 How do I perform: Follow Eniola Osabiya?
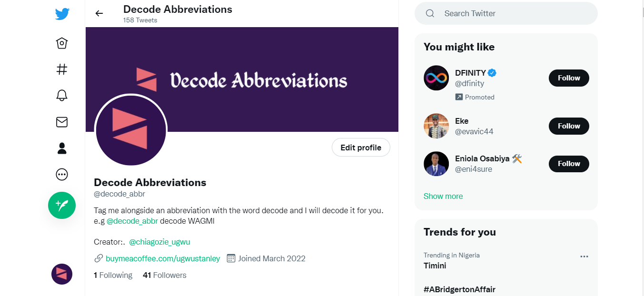(569, 164)
